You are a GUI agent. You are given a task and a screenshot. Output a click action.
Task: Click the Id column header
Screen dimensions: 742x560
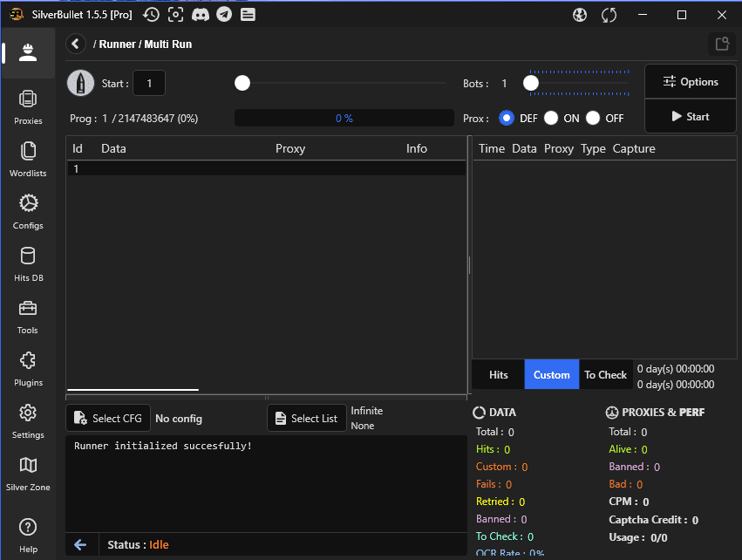77,148
